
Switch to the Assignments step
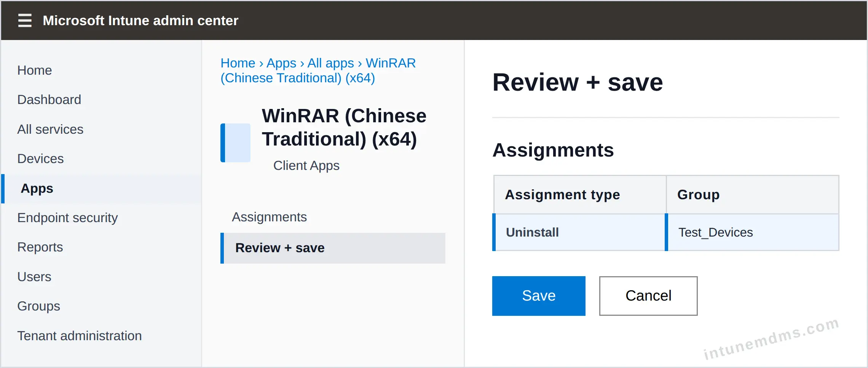coord(269,217)
